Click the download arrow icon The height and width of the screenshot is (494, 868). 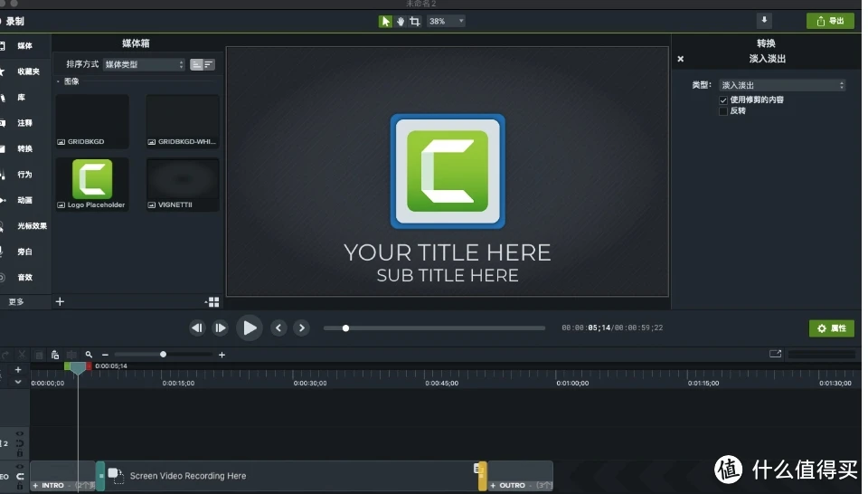coord(764,20)
